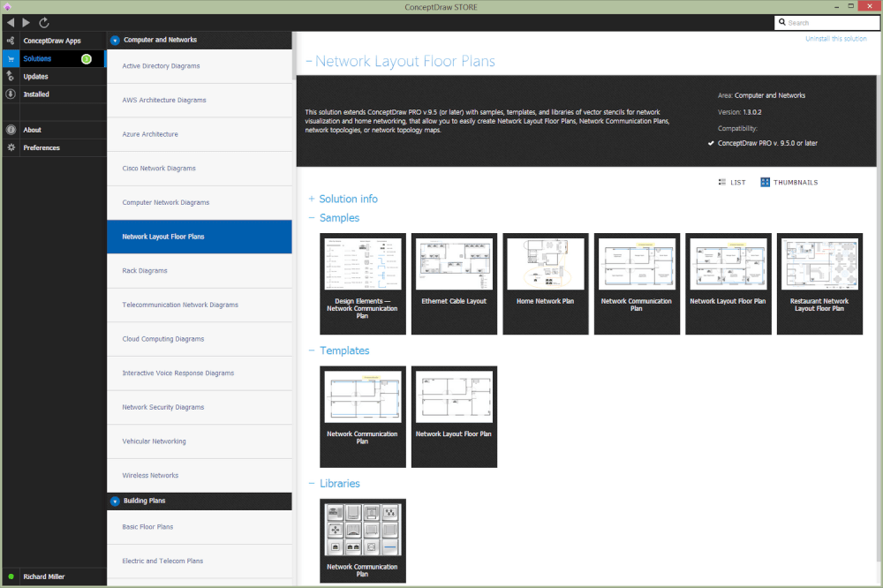Click the Preferences gear icon
Image resolution: width=883 pixels, height=588 pixels.
point(11,147)
